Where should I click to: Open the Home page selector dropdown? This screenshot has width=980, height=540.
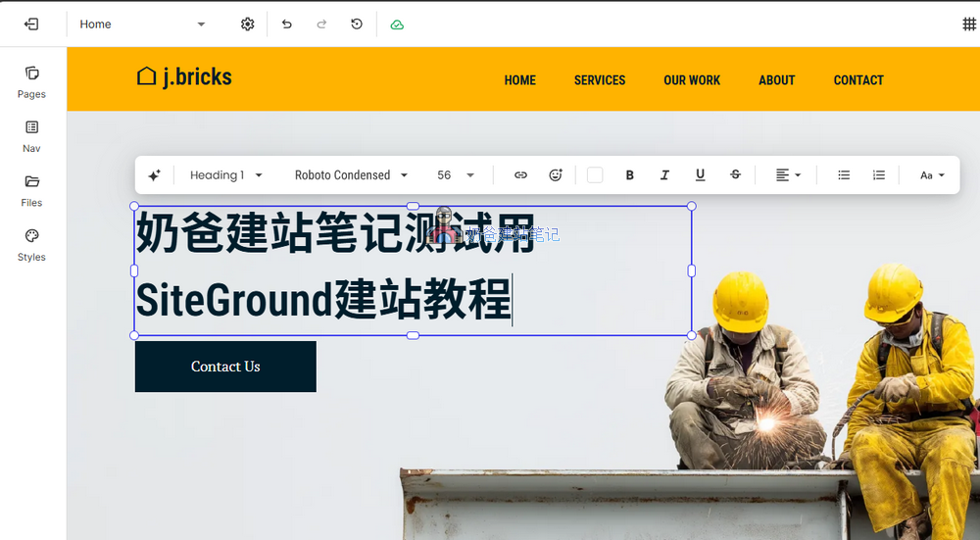[x=142, y=25]
